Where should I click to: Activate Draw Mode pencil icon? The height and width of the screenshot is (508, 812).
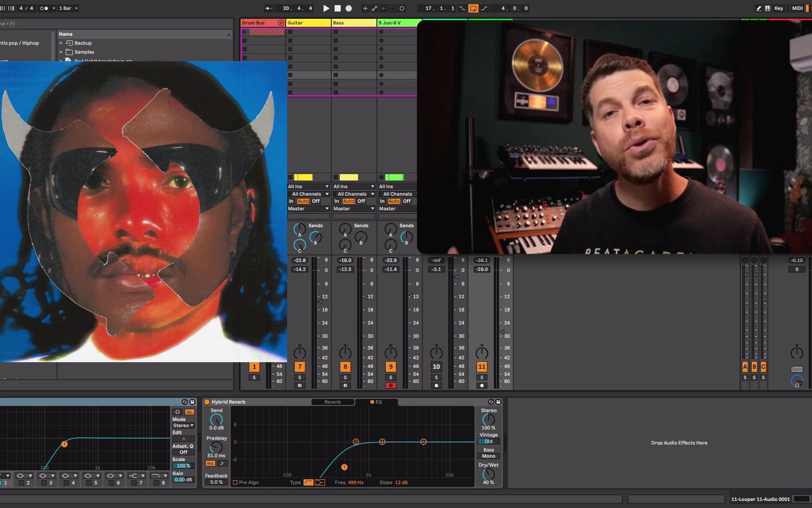tap(758, 8)
